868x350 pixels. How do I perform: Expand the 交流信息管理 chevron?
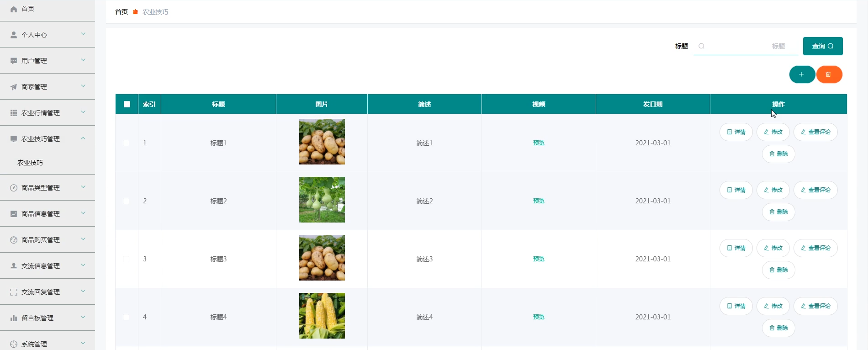click(x=83, y=265)
